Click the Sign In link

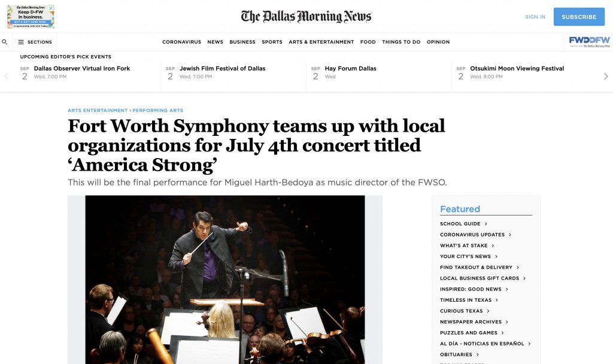point(535,17)
